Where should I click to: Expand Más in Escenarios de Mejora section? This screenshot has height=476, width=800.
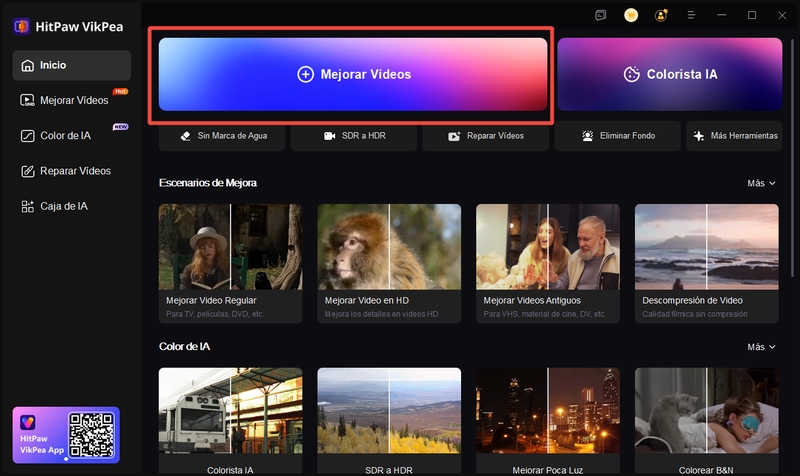click(760, 183)
